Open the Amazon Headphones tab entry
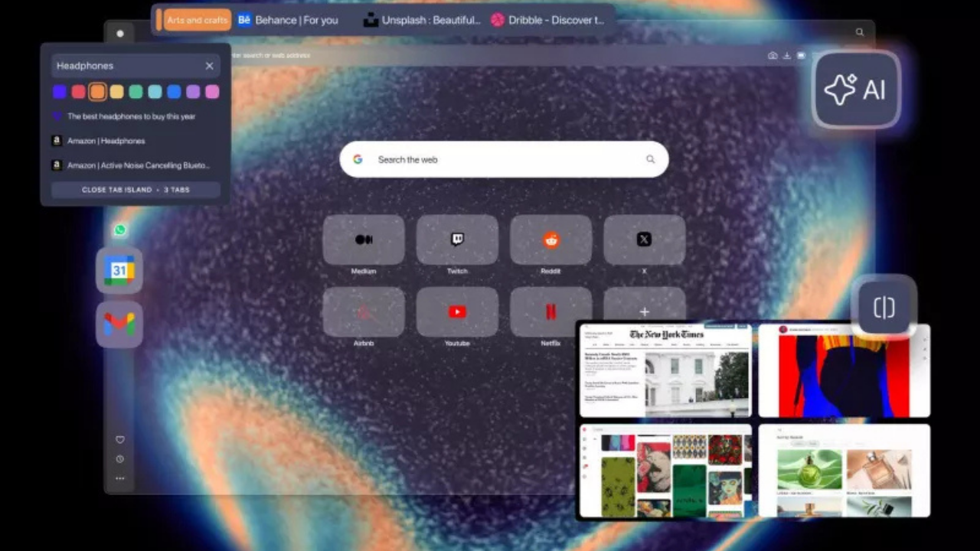This screenshot has width=980, height=551. (x=106, y=141)
